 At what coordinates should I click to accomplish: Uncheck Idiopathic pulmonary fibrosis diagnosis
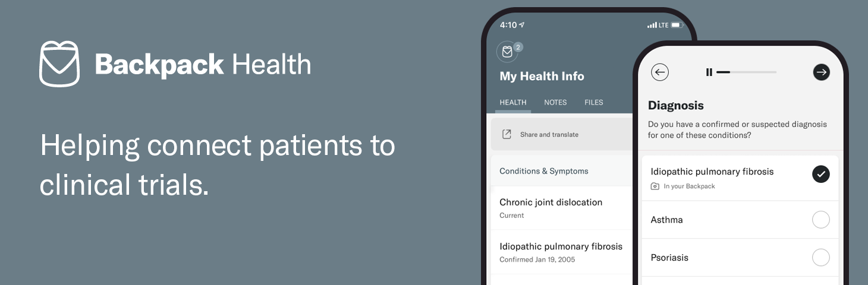point(820,174)
